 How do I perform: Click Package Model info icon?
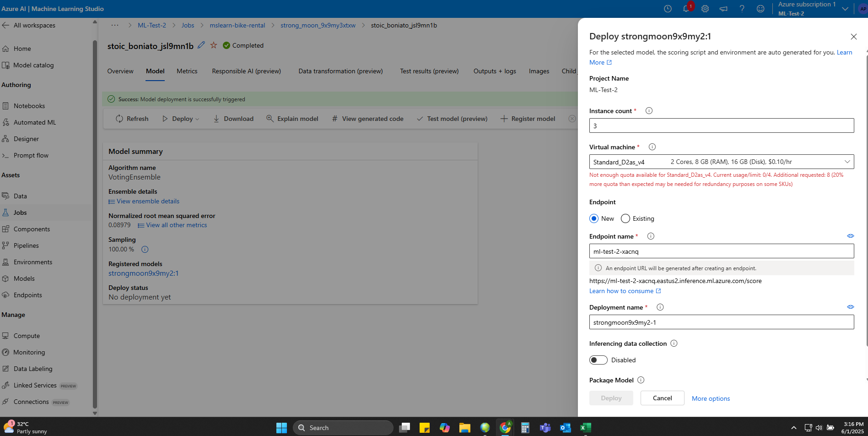tap(641, 380)
